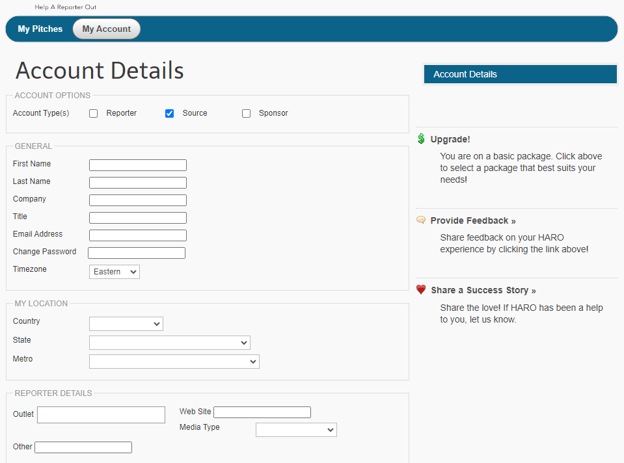Click the MY LOCATION section label
Image resolution: width=624 pixels, height=463 pixels.
point(41,303)
